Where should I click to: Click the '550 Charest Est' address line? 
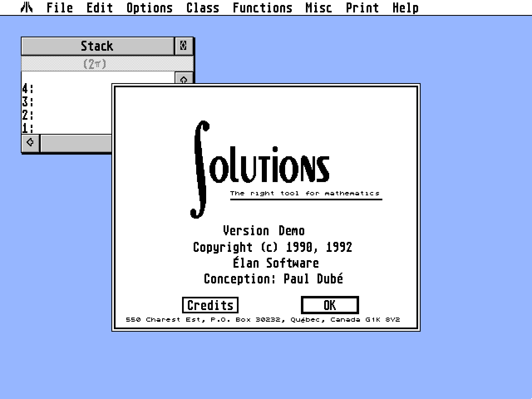263,320
